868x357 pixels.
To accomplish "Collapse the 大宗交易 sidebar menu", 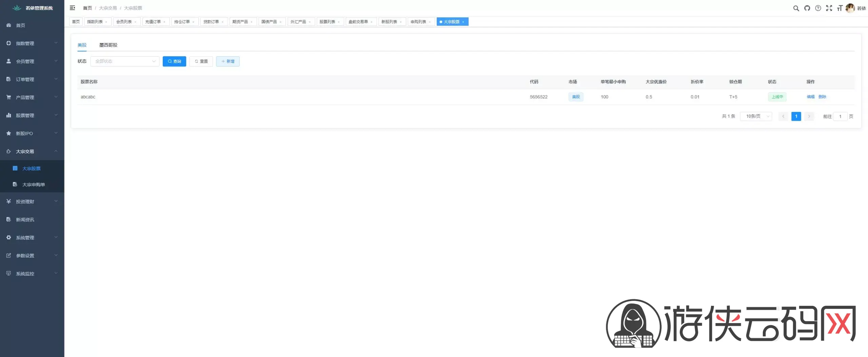I will [x=32, y=152].
